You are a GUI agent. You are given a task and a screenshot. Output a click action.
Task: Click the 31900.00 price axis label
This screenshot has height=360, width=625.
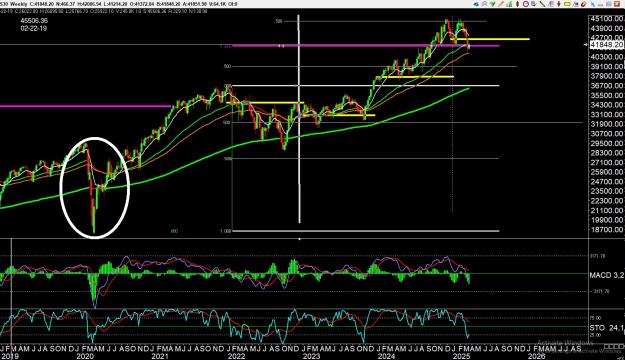tap(606, 124)
